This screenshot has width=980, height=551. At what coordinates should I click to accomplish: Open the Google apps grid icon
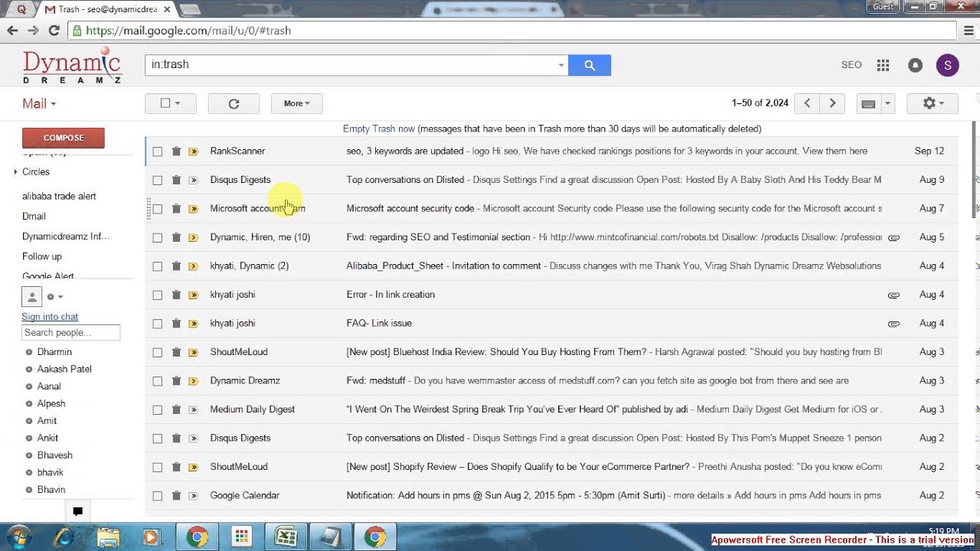tap(883, 65)
